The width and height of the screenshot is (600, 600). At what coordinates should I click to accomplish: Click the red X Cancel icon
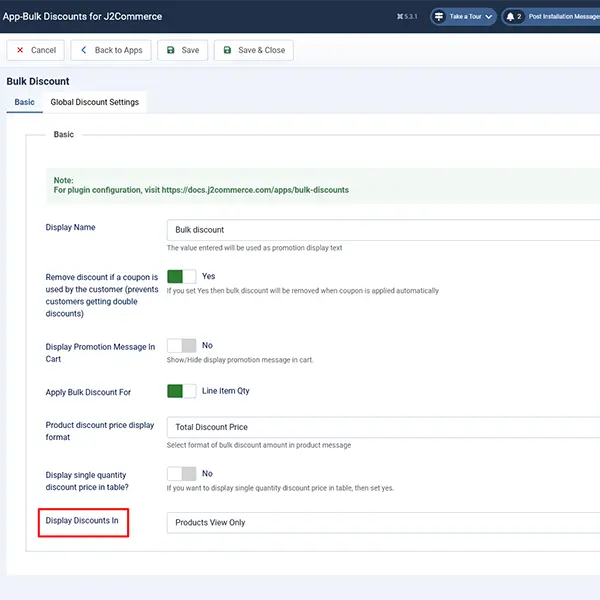20,50
